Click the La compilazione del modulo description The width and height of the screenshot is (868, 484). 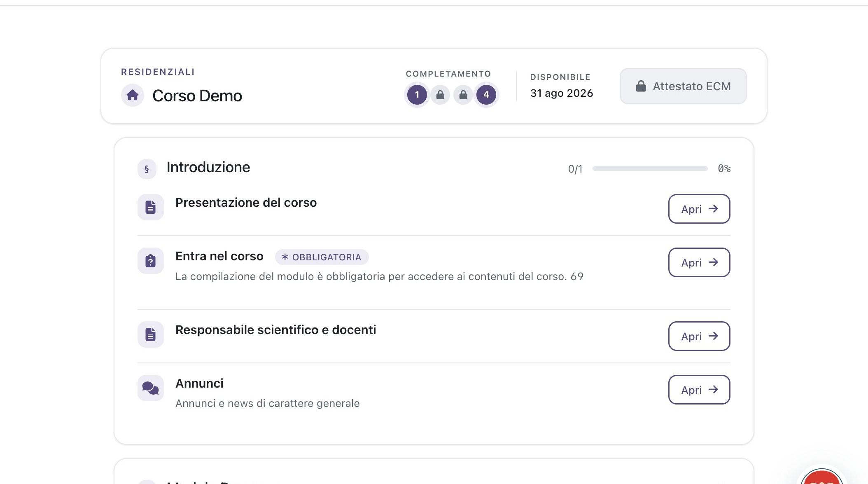tap(379, 276)
